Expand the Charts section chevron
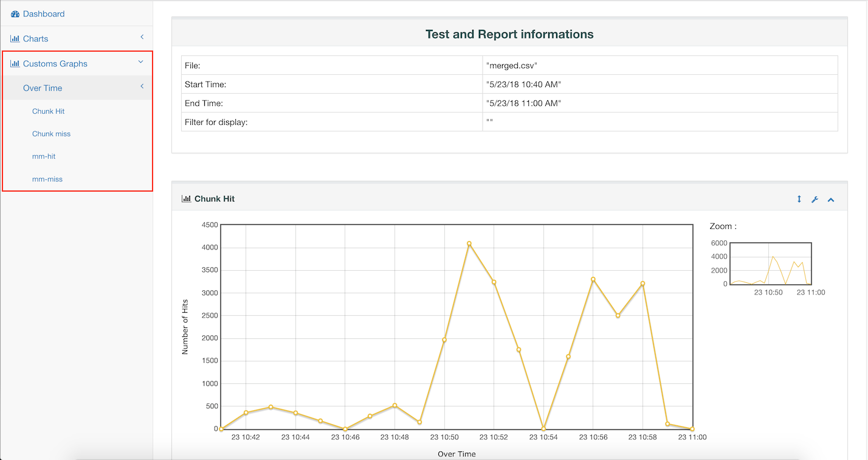The height and width of the screenshot is (460, 868). click(142, 37)
